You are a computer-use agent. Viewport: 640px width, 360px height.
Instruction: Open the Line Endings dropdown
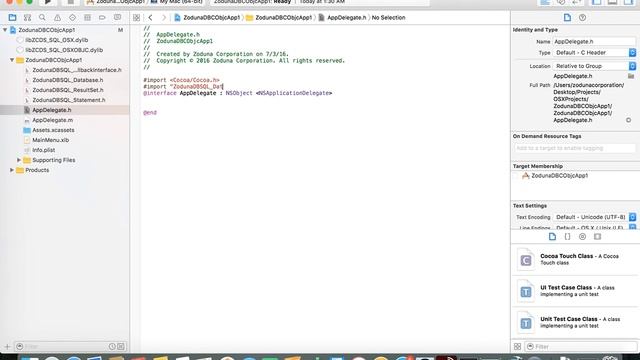click(x=594, y=227)
